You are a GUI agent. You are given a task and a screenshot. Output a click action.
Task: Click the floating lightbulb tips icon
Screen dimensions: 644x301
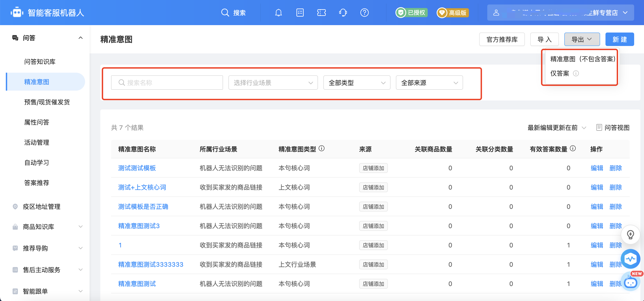tap(630, 235)
